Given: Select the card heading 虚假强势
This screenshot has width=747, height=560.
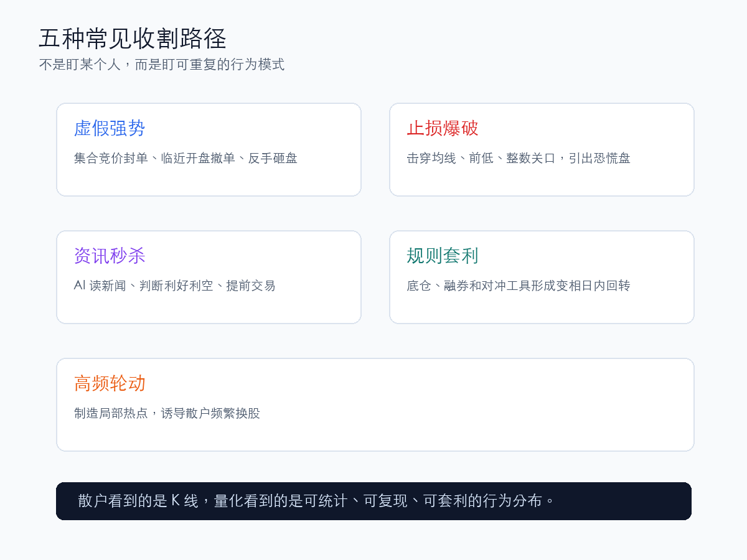Looking at the screenshot, I should tap(110, 128).
